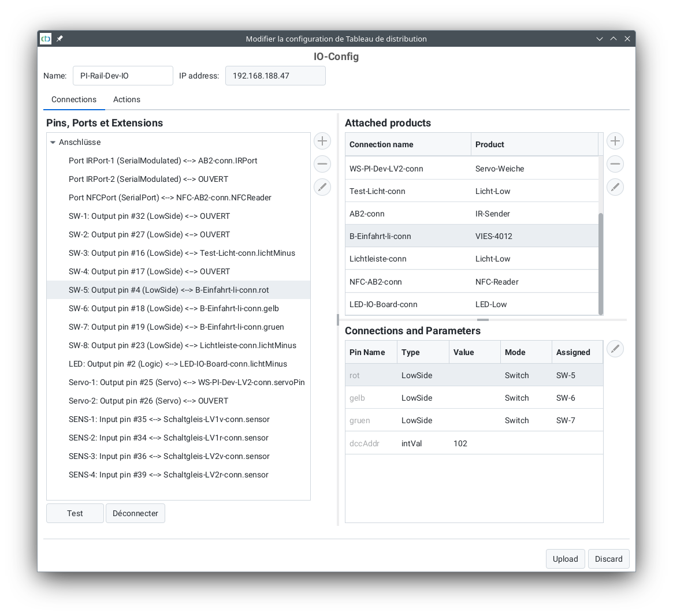The image size is (673, 616).
Task: Switch to the Actions tab
Action: pos(127,99)
